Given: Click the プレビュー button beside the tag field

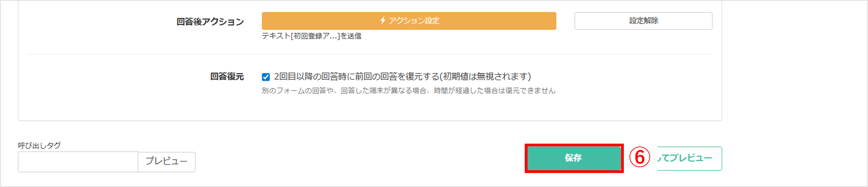Looking at the screenshot, I should (x=166, y=162).
